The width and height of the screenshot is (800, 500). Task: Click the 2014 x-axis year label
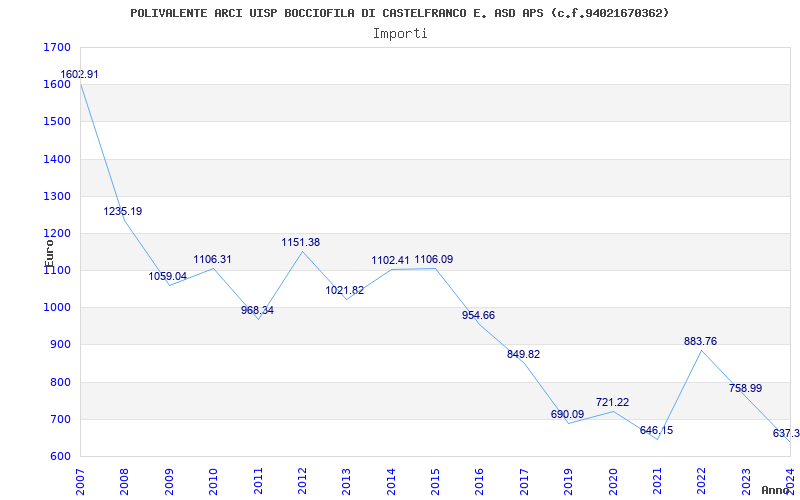tap(391, 481)
